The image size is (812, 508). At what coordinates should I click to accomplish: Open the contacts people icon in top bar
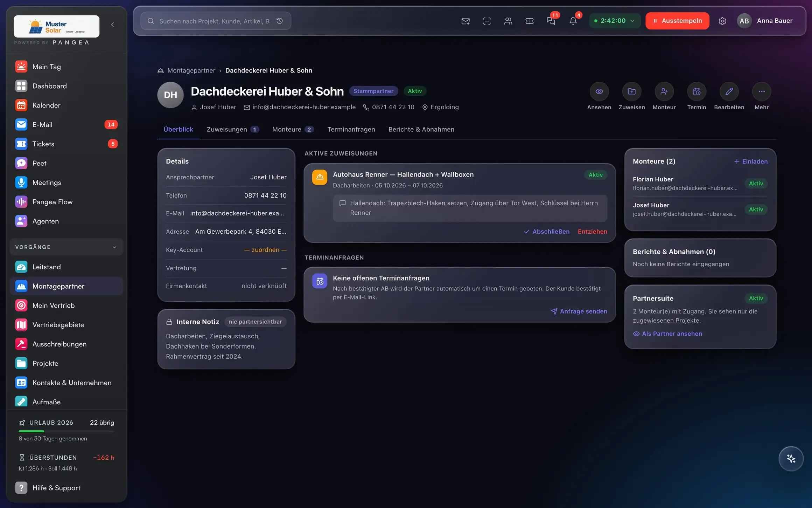[x=508, y=21]
